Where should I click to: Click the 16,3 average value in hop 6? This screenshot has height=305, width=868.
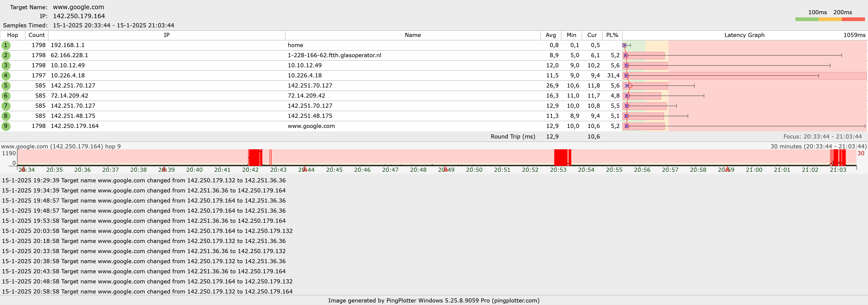coord(552,96)
